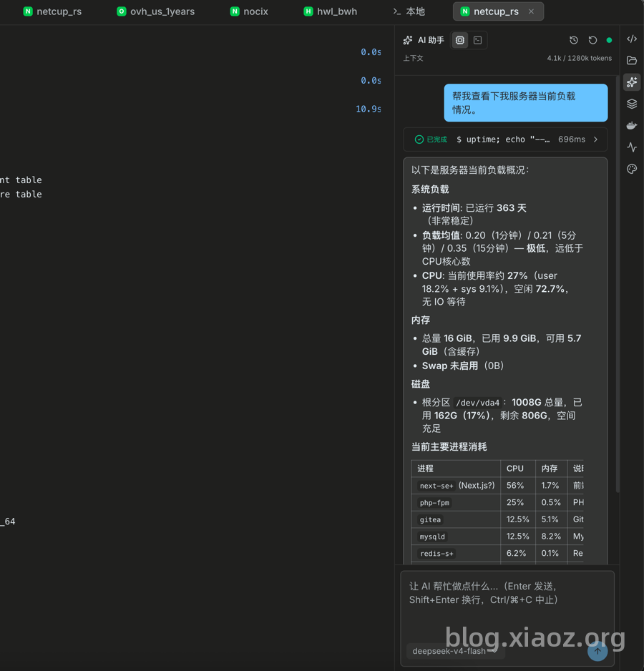Click the /dev/vda4 inline code text

click(x=477, y=403)
